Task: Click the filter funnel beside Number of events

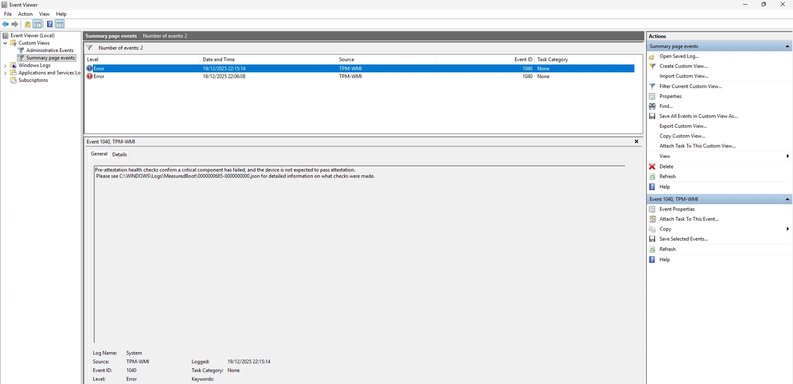Action: [90, 48]
